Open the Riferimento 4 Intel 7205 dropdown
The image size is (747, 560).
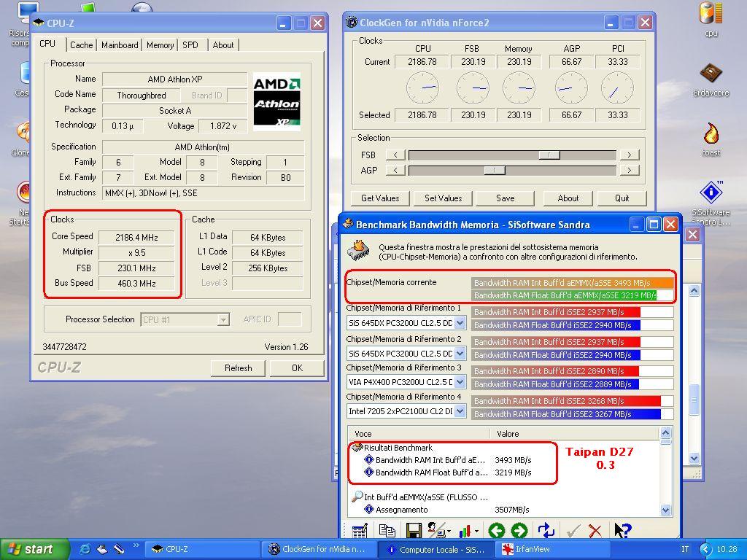point(460,411)
